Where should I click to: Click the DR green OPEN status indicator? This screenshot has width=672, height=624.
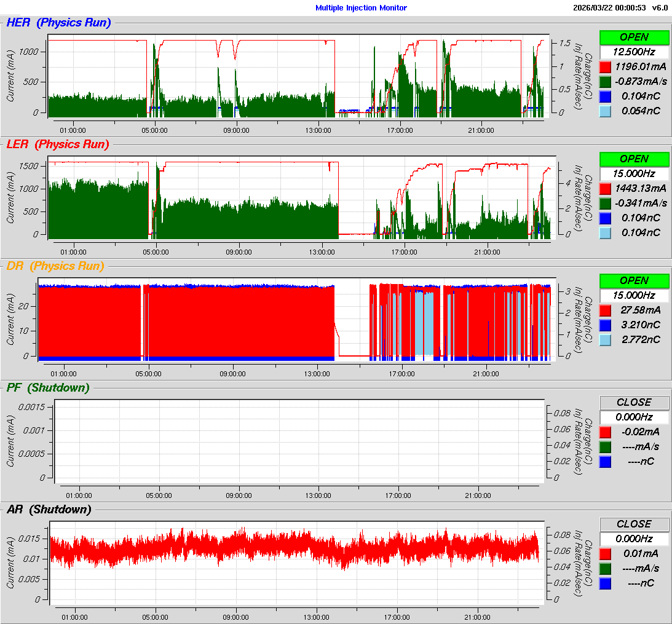point(634,280)
